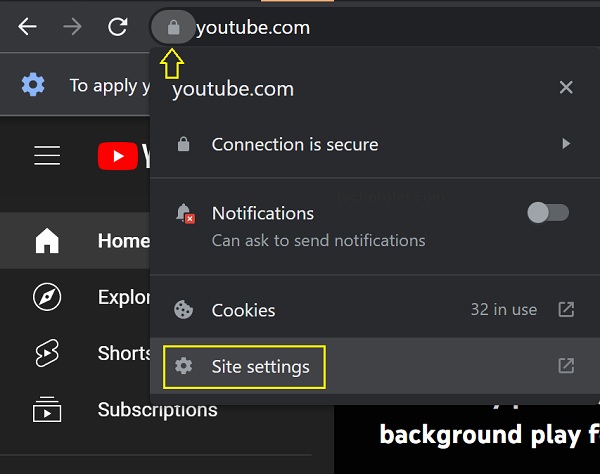
Task: Click the cookie icon
Action: 183,309
